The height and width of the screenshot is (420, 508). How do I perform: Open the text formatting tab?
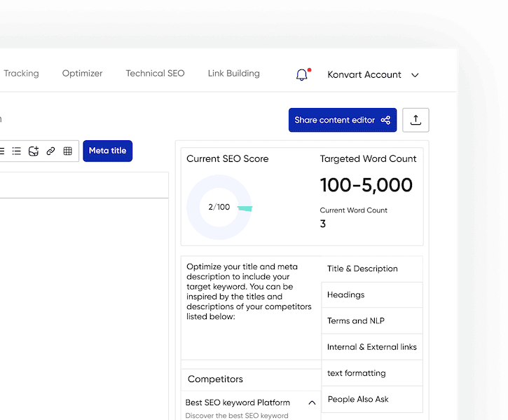[x=372, y=373]
